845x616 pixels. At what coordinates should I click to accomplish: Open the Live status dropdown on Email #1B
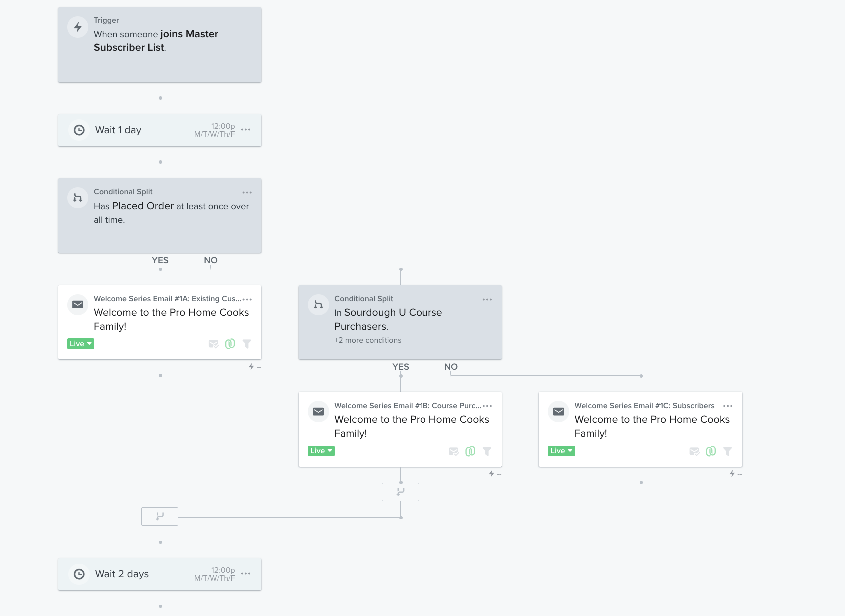click(x=321, y=451)
